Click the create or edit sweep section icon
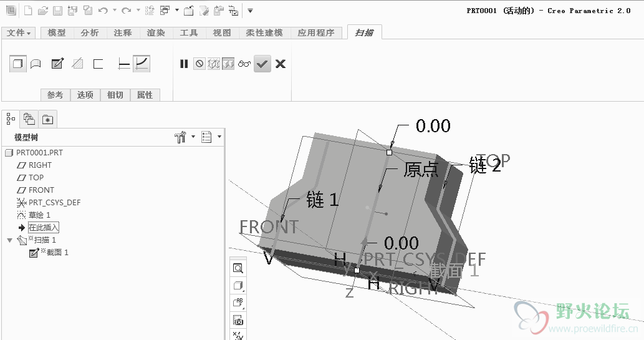The image size is (644, 340). point(57,64)
